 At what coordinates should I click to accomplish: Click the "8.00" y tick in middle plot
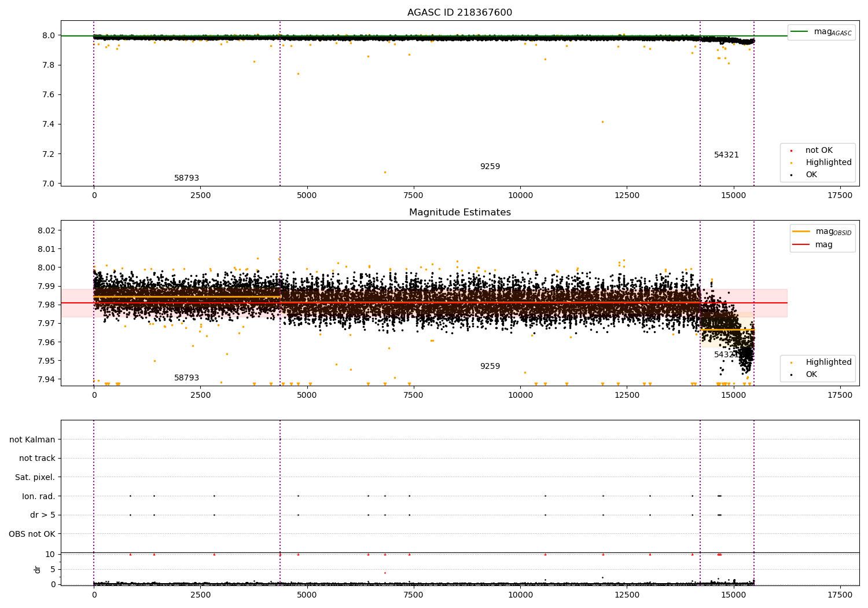(47, 268)
